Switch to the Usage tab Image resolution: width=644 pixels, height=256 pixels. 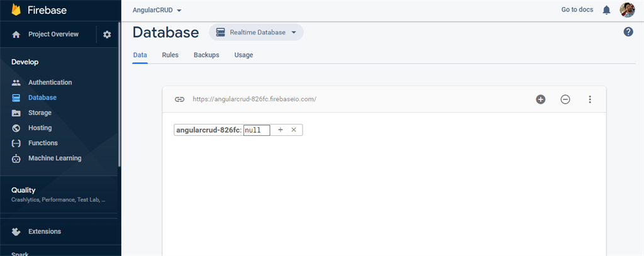(x=243, y=55)
